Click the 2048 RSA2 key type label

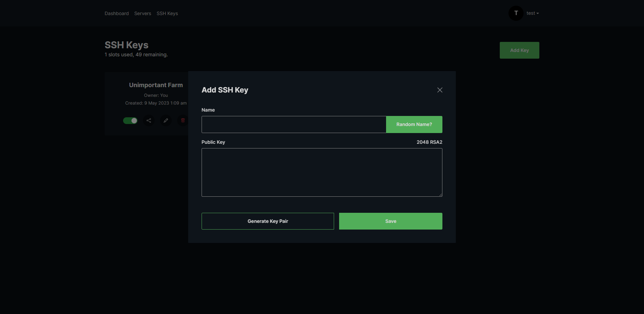429,142
